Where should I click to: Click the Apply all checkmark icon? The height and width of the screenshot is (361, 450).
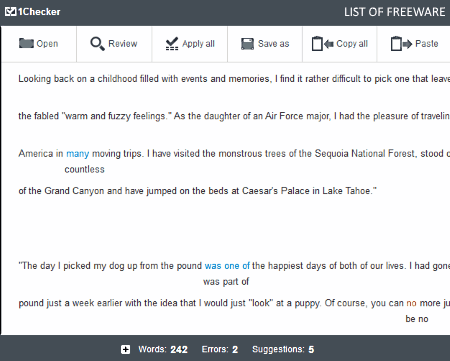click(x=172, y=44)
